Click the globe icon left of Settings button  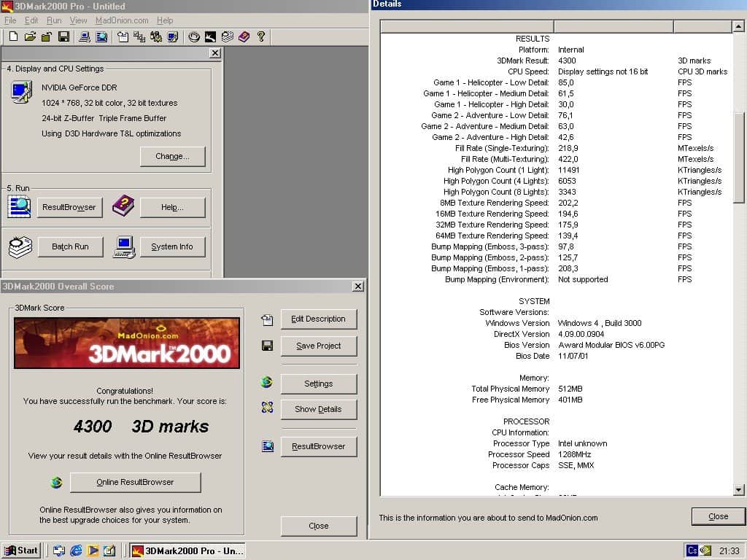tap(267, 382)
